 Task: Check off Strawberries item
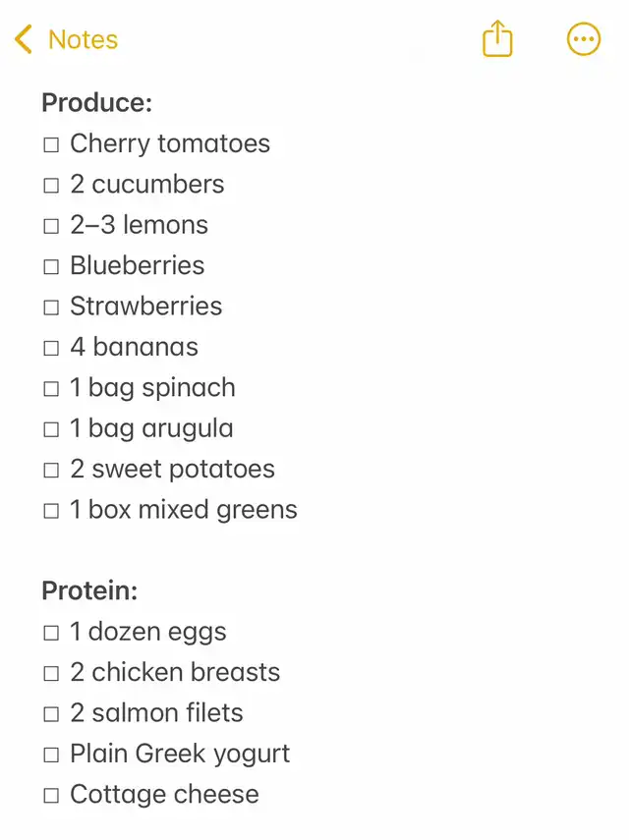pyautogui.click(x=51, y=308)
